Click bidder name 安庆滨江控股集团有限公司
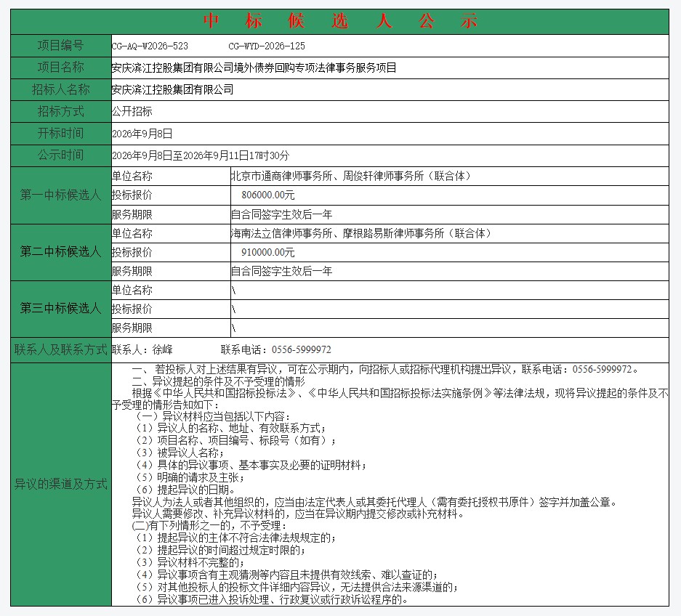This screenshot has width=681, height=616. pos(173,90)
